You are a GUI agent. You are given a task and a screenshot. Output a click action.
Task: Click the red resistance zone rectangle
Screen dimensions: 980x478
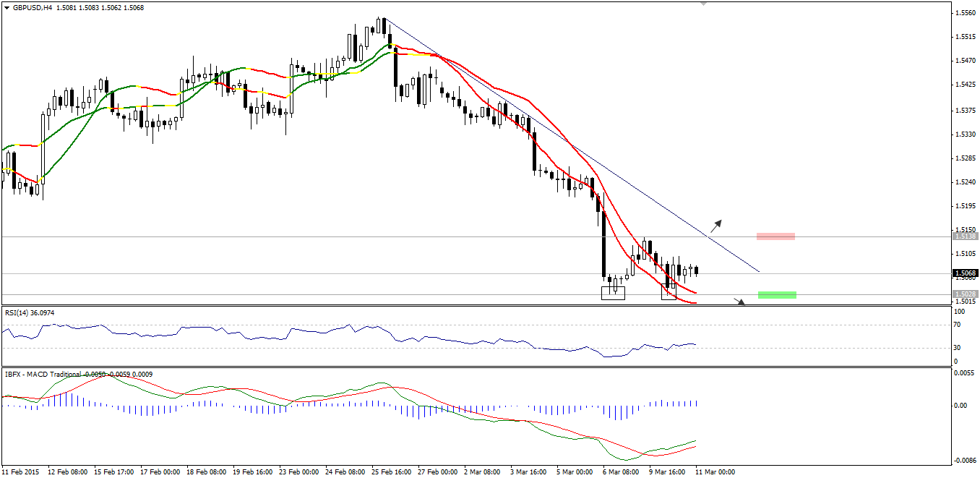(x=775, y=236)
